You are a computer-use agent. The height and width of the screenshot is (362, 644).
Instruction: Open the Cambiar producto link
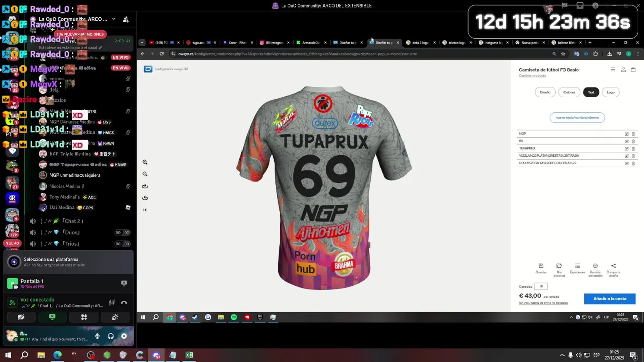[x=532, y=76]
